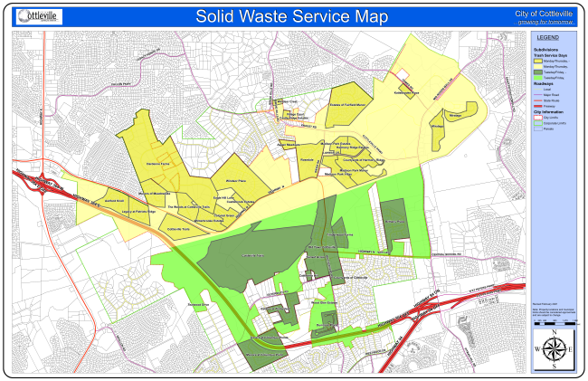Click the 'City of Cottleville' header text
Viewport: 588px width, 381px height.
click(544, 14)
